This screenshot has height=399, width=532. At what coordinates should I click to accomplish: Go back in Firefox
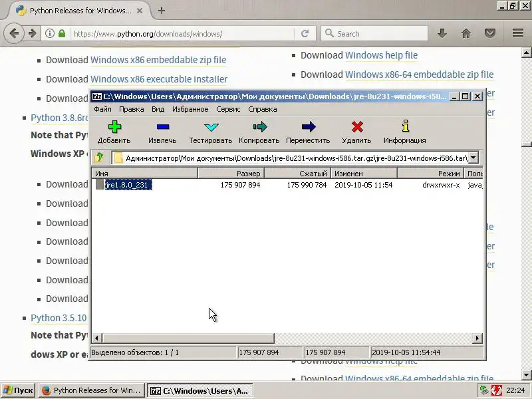tap(14, 33)
